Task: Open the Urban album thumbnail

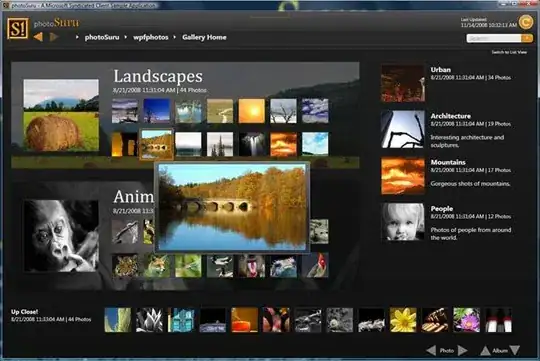Action: tap(403, 83)
